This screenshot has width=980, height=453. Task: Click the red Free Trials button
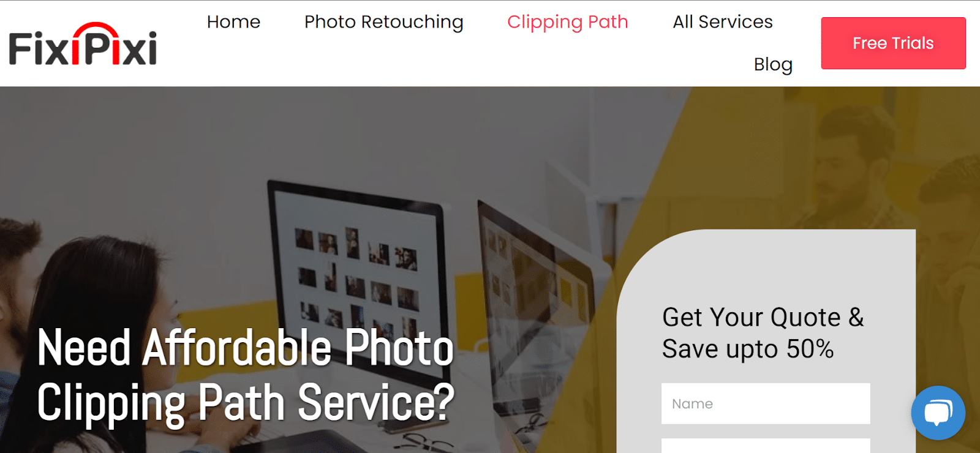(893, 43)
